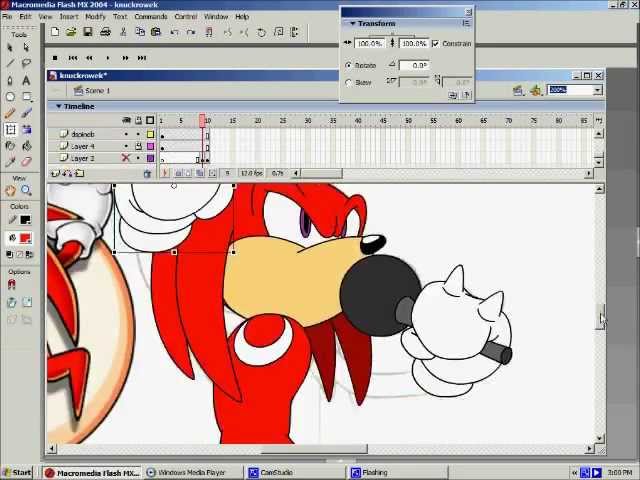Click the Save toolbar icon

click(x=88, y=32)
